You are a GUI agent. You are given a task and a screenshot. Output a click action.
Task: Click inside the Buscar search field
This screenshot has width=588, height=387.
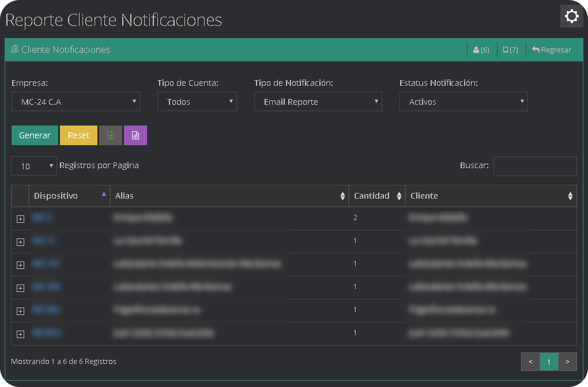coord(535,166)
